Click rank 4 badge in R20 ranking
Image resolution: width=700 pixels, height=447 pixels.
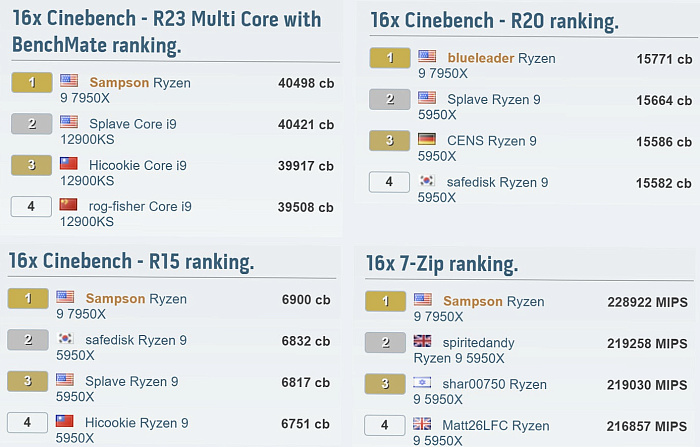pyautogui.click(x=389, y=182)
